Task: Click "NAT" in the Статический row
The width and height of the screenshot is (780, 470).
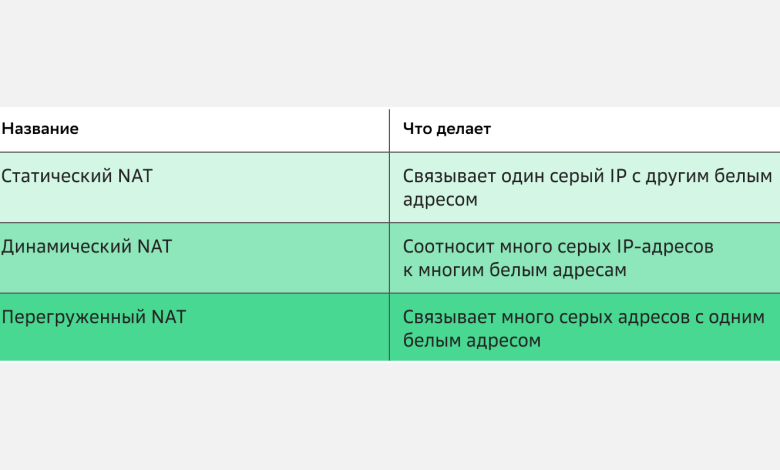Action: (x=135, y=177)
